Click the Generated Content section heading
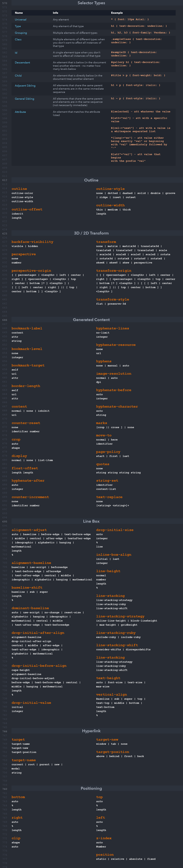The height and width of the screenshot is (868, 183). 91,320
